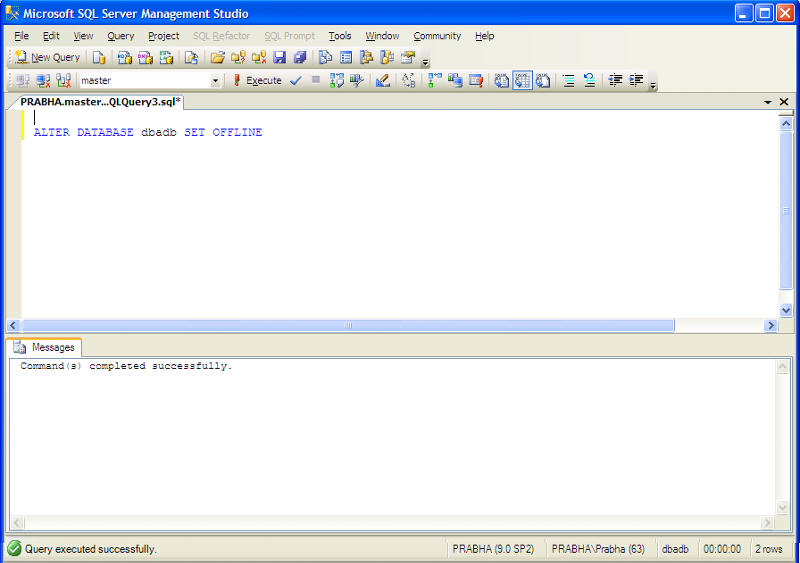Click 'dbadb' in the status bar
Screen dimensions: 800x563
pyautogui.click(x=675, y=549)
